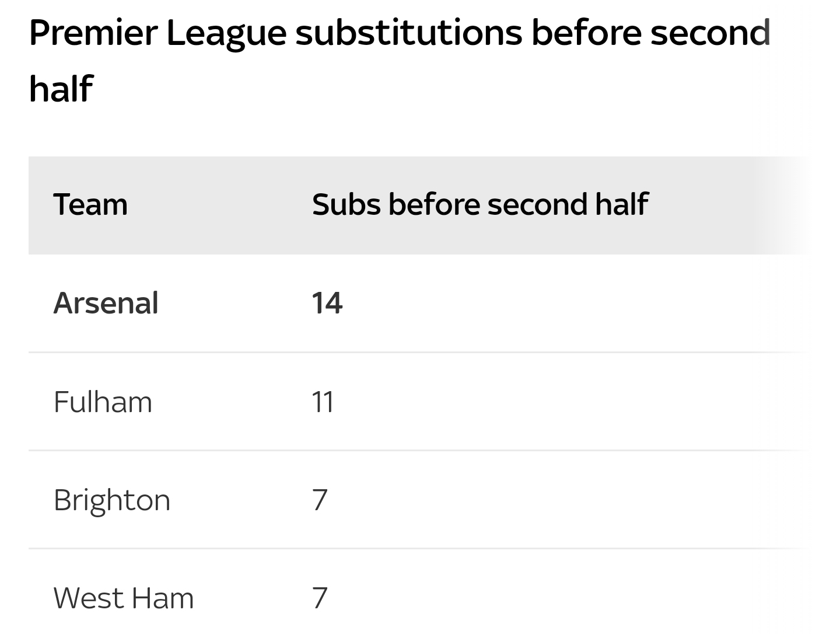Select the West Ham team name cell

[123, 598]
